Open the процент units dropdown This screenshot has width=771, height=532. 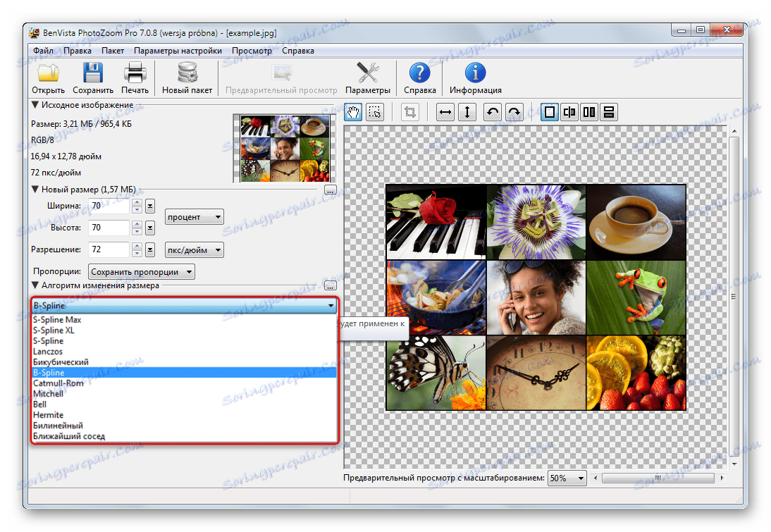[195, 217]
